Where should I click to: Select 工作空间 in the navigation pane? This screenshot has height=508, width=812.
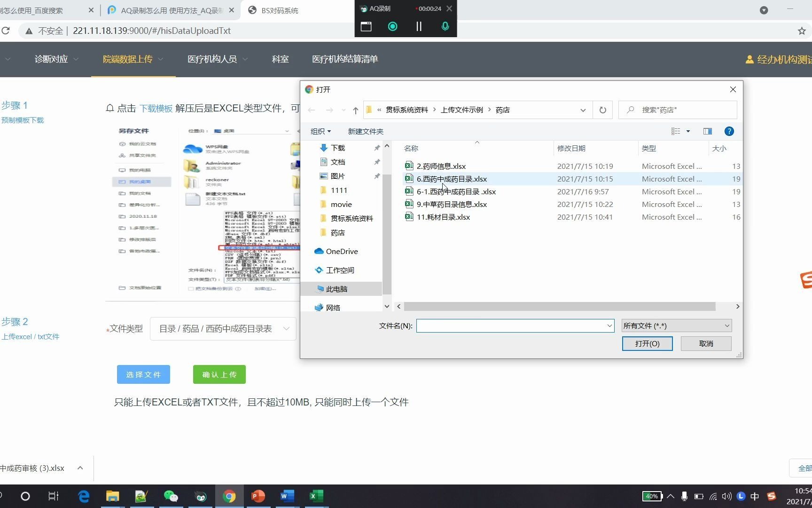[x=340, y=270]
